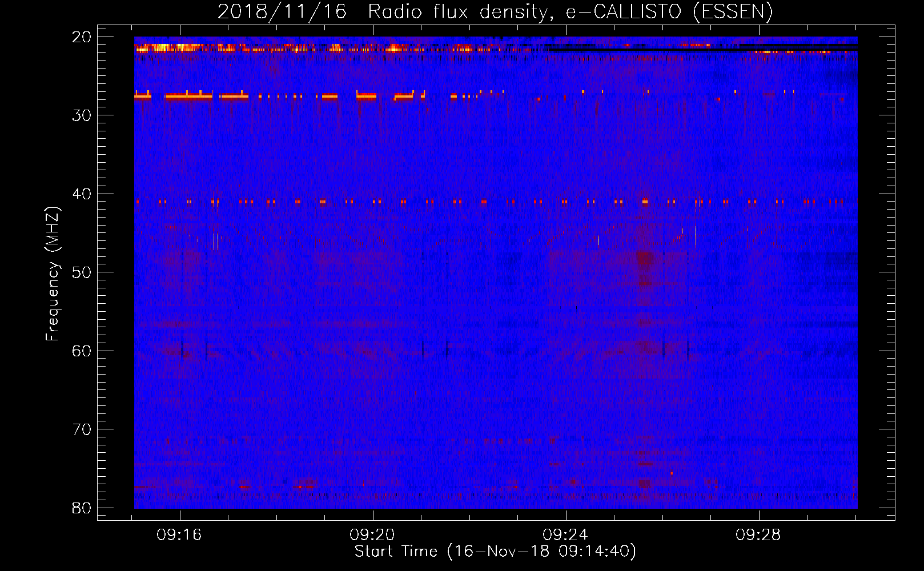Click the 70 frequency tick label
This screenshot has width=924, height=571.
click(x=82, y=429)
